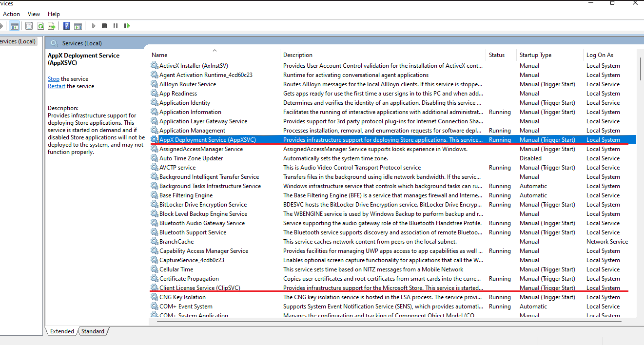The image size is (644, 345).
Task: Switch to the Standard tab
Action: click(93, 331)
